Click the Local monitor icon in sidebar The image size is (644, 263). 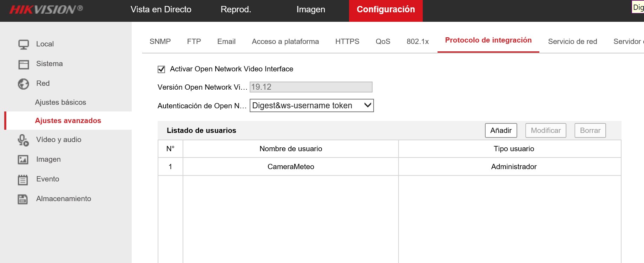click(x=24, y=44)
